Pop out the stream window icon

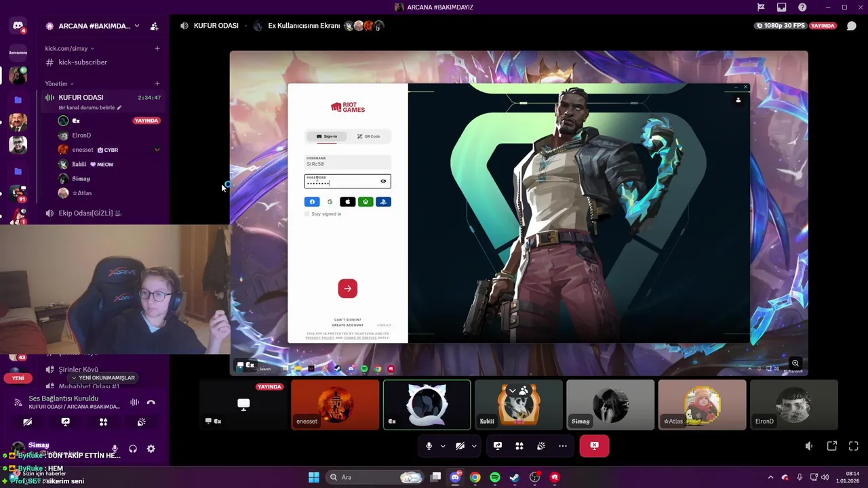[831, 446]
